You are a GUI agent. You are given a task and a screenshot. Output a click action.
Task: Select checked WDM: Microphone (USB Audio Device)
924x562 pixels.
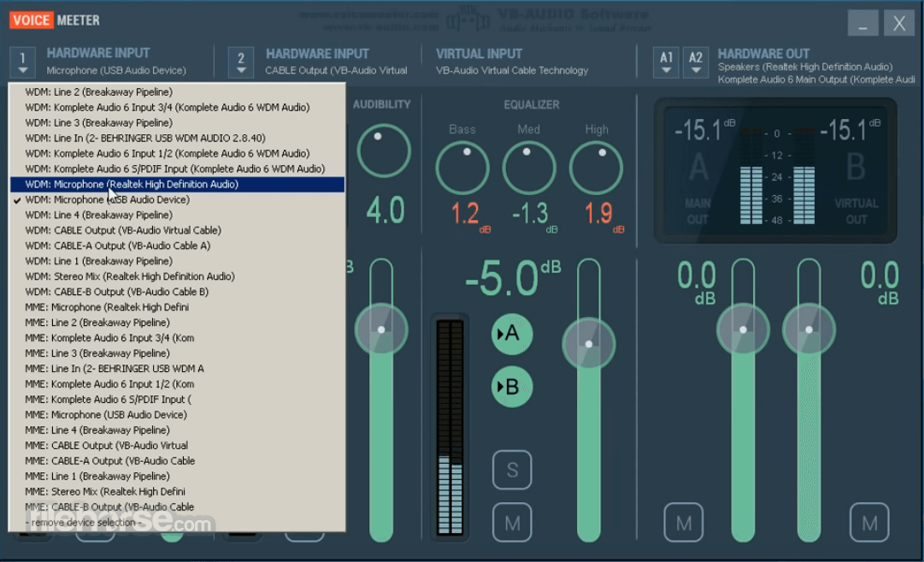(x=178, y=199)
